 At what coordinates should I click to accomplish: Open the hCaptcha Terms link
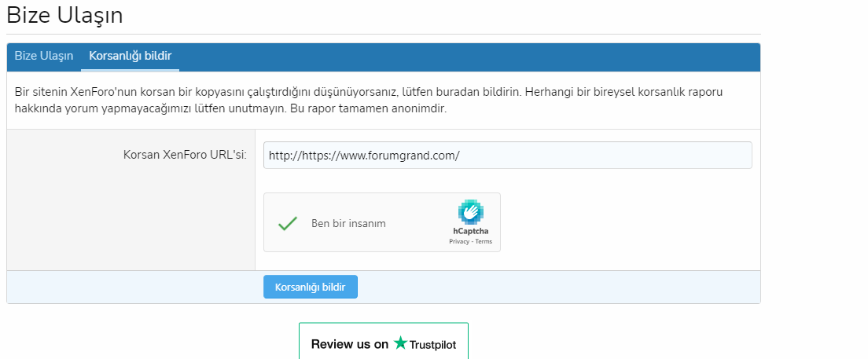click(484, 242)
